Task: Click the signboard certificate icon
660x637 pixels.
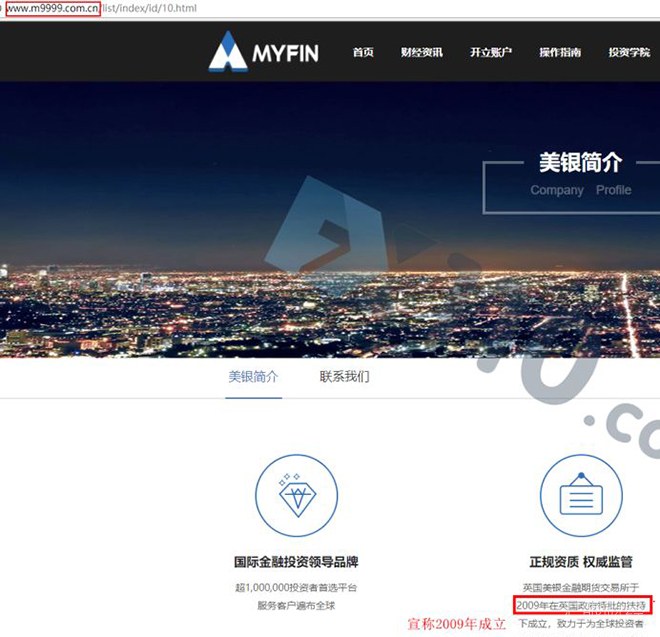Action: pos(581,495)
